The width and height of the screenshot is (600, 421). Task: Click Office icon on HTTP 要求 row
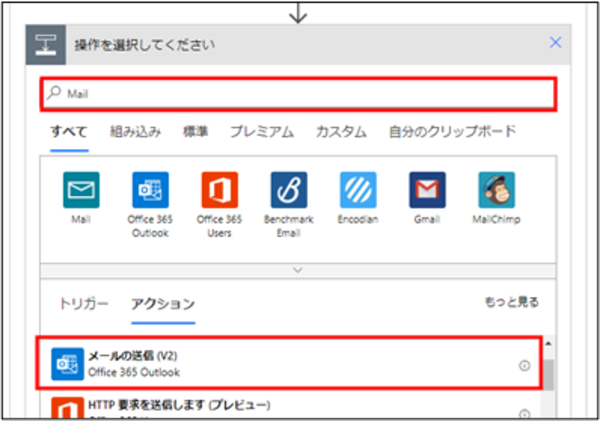tap(67, 408)
